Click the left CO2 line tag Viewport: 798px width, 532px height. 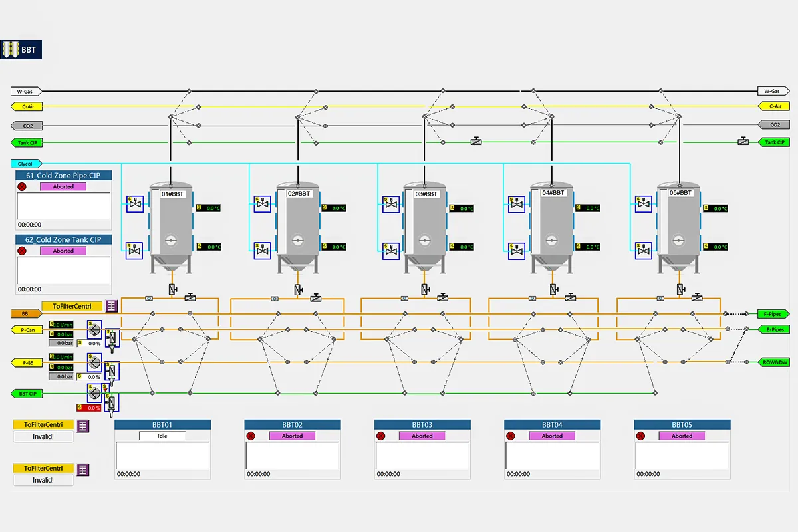coord(27,125)
